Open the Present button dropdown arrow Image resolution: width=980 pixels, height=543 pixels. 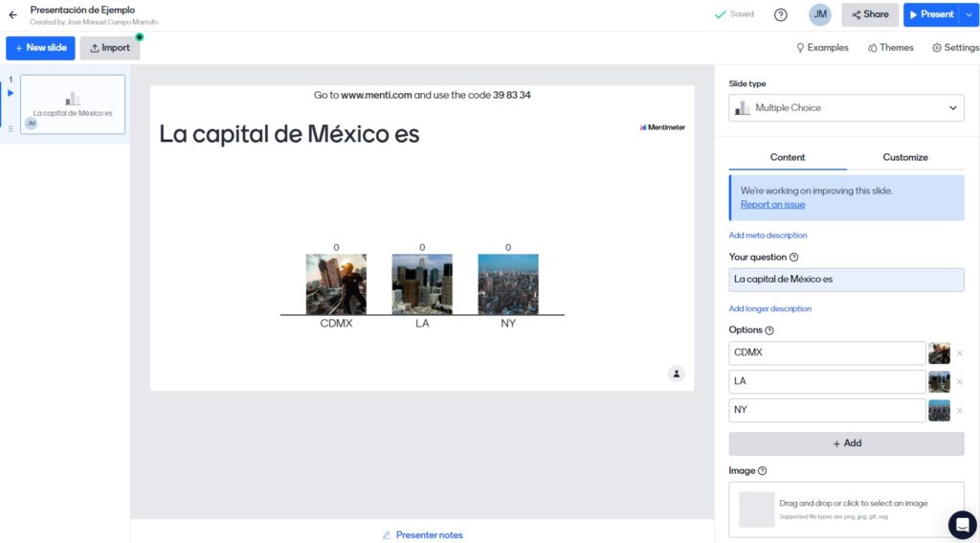(969, 14)
